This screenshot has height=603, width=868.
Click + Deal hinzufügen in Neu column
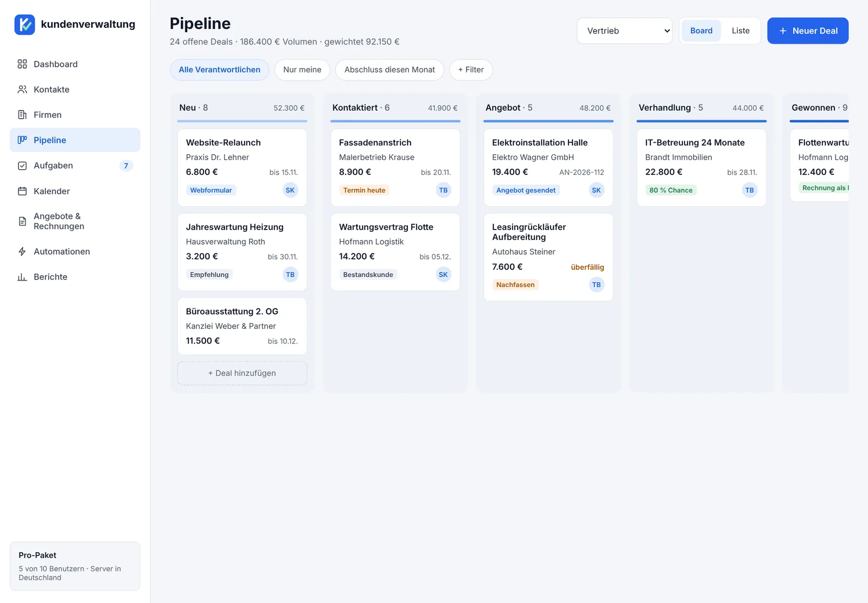(x=242, y=373)
